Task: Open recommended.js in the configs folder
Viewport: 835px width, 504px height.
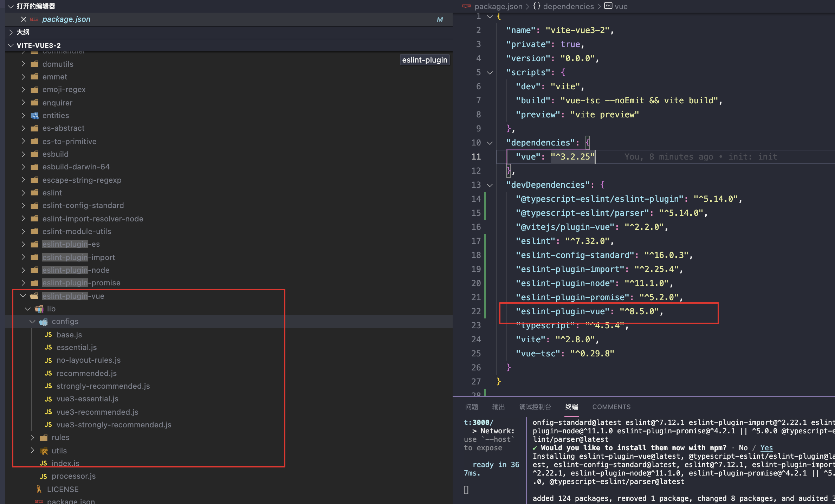Action: 86,373
